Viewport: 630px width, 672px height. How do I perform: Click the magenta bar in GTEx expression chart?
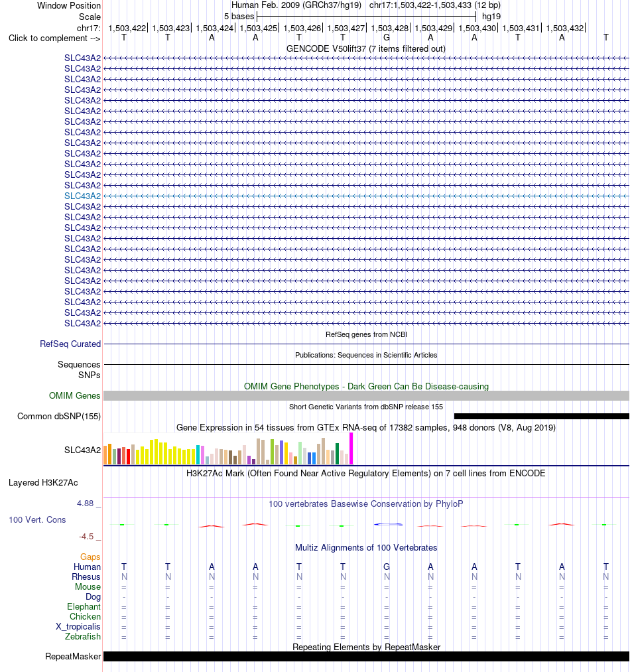click(351, 448)
